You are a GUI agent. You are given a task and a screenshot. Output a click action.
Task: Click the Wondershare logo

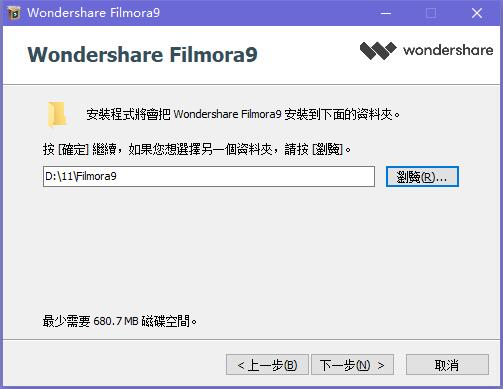point(426,51)
